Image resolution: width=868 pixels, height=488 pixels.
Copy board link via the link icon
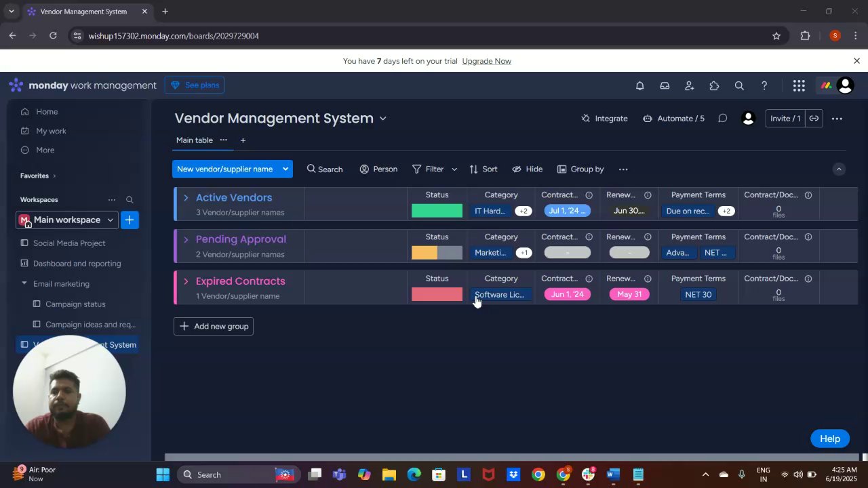coord(814,119)
